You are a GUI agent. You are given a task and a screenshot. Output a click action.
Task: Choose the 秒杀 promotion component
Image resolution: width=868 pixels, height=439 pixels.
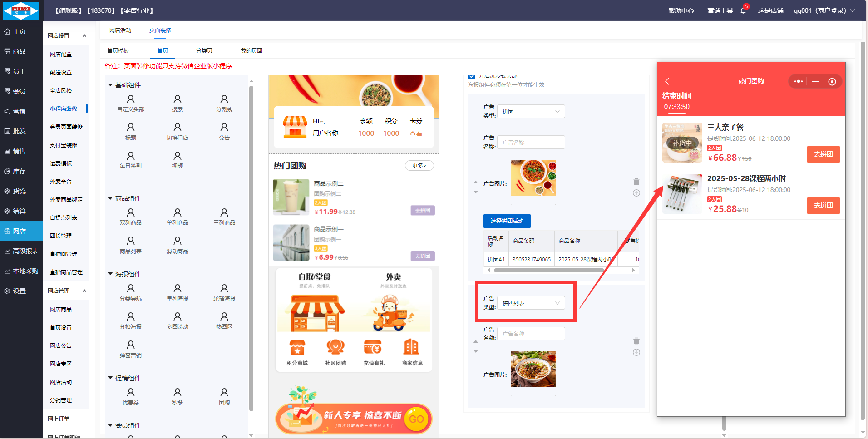coord(177,396)
